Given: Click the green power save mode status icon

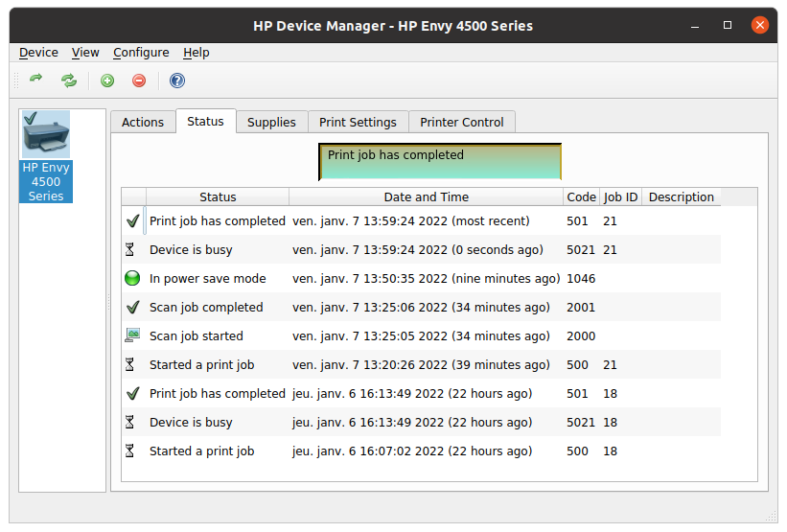Looking at the screenshot, I should [x=133, y=279].
